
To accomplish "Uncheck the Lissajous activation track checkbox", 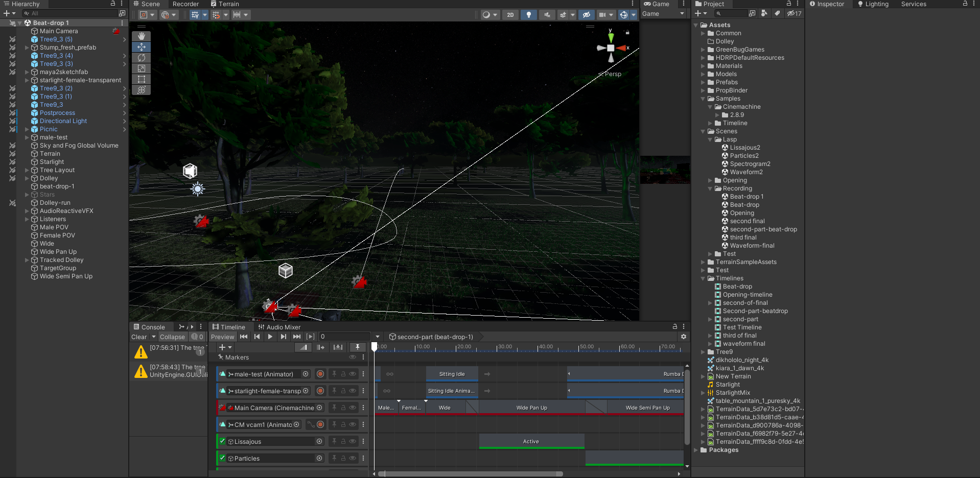I will pyautogui.click(x=222, y=441).
